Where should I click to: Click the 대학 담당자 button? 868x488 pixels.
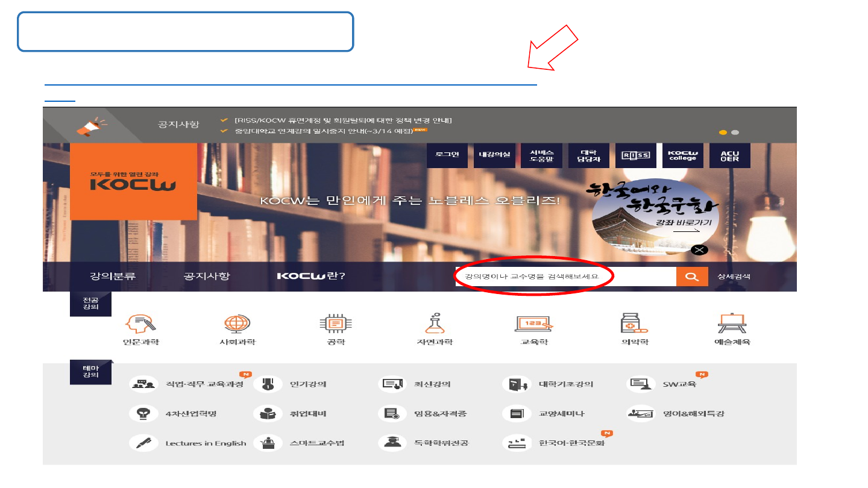(x=588, y=155)
